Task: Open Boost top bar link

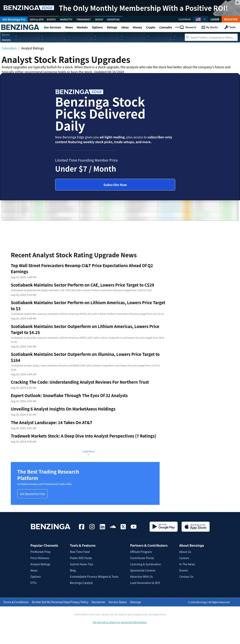Action: [x=99, y=19]
